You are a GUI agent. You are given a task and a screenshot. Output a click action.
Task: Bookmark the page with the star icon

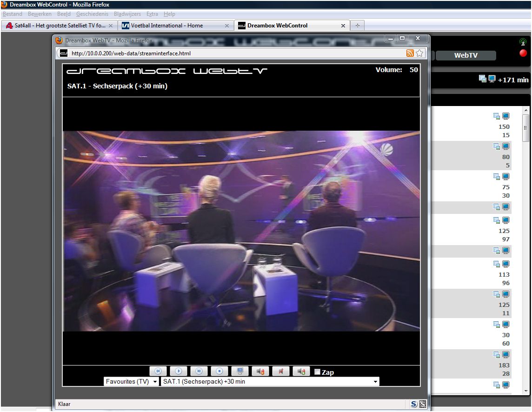pos(420,53)
